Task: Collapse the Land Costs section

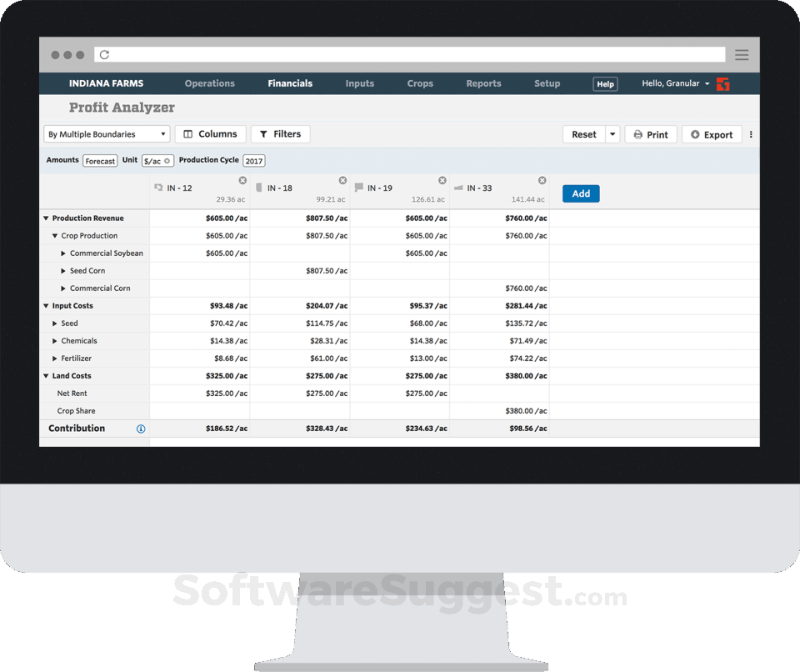Action: pyautogui.click(x=46, y=376)
